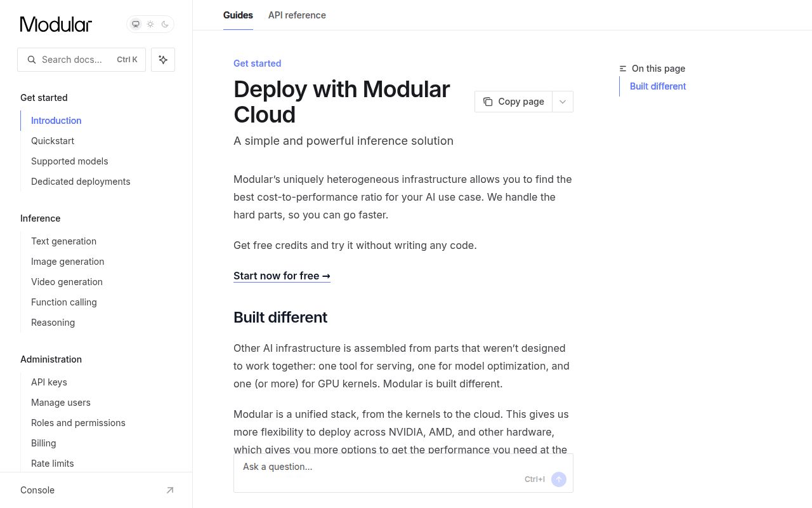Open Supported models page
This screenshot has width=812, height=508.
(x=70, y=161)
